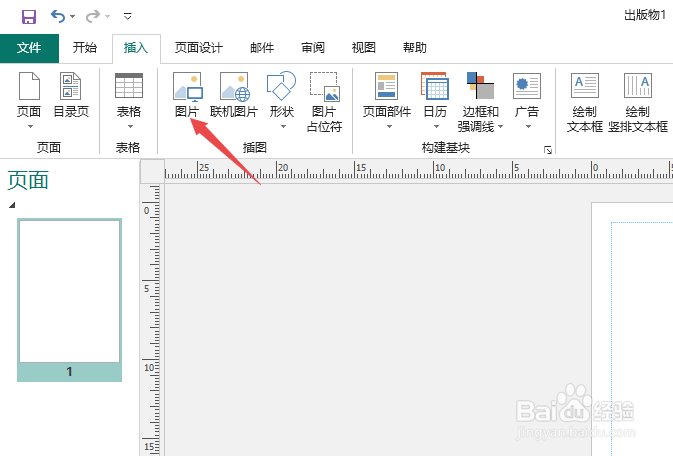Insert 联机图片 online pictures

pyautogui.click(x=234, y=95)
